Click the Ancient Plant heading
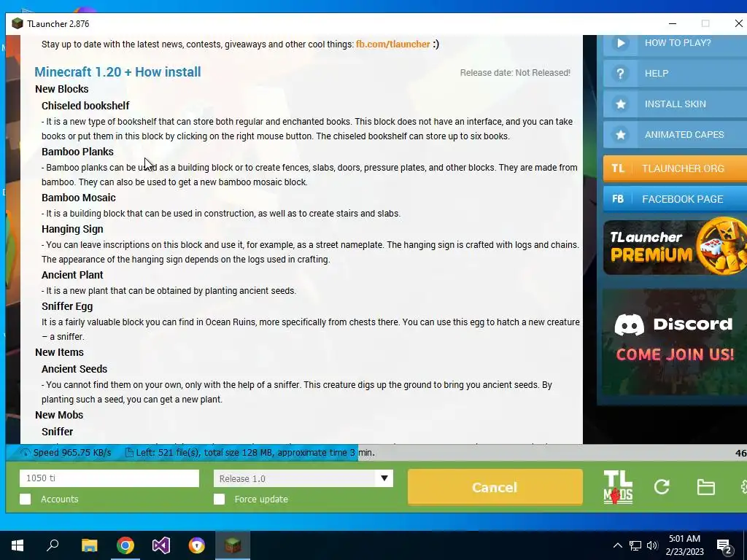This screenshot has width=747, height=560. click(72, 275)
